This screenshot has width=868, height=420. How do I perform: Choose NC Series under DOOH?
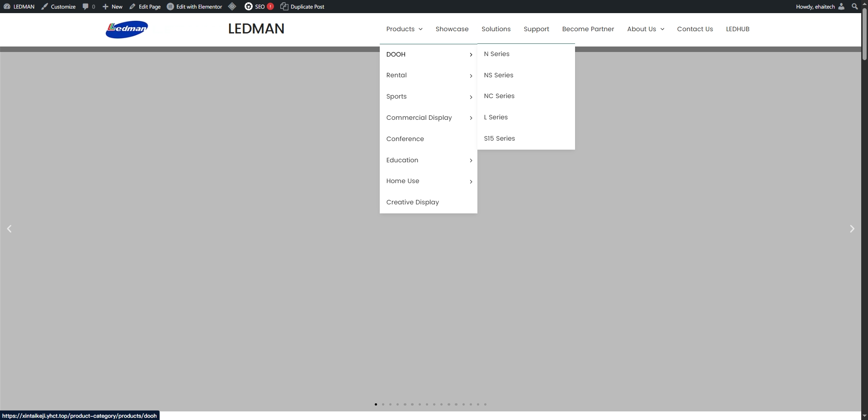[499, 96]
